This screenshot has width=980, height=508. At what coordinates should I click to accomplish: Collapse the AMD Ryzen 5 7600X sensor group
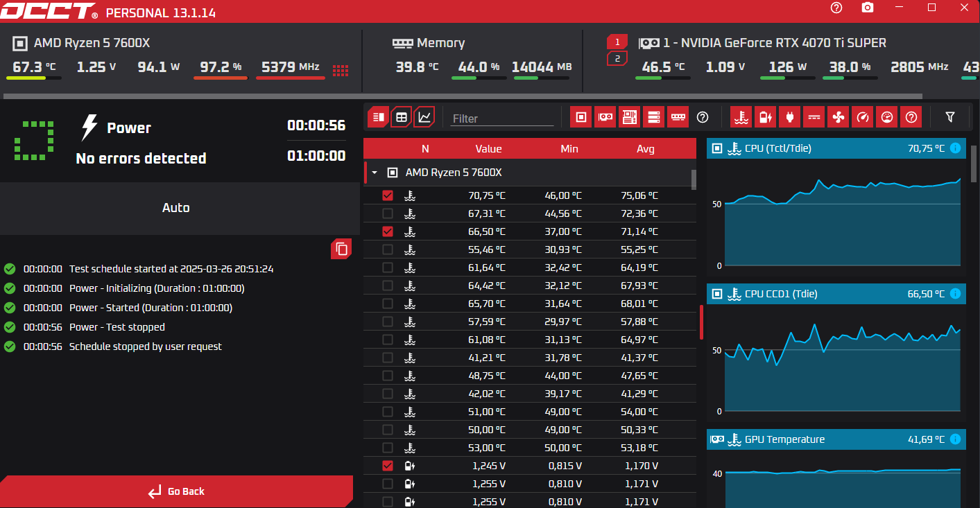(x=375, y=173)
